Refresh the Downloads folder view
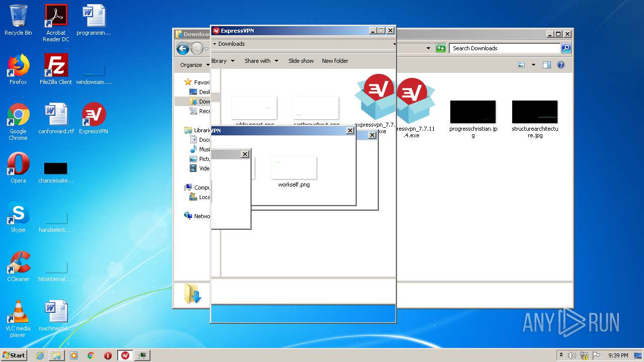 (441, 48)
